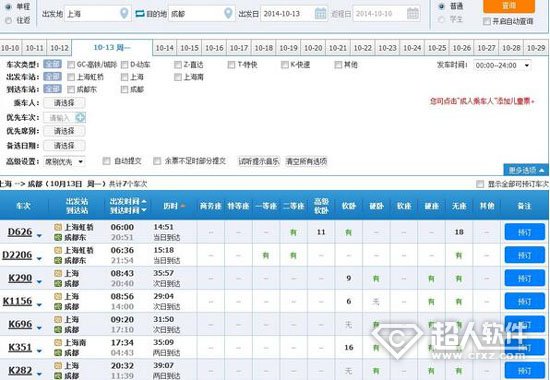Check GC high-speed rail train type
The width and height of the screenshot is (550, 380).
click(71, 65)
